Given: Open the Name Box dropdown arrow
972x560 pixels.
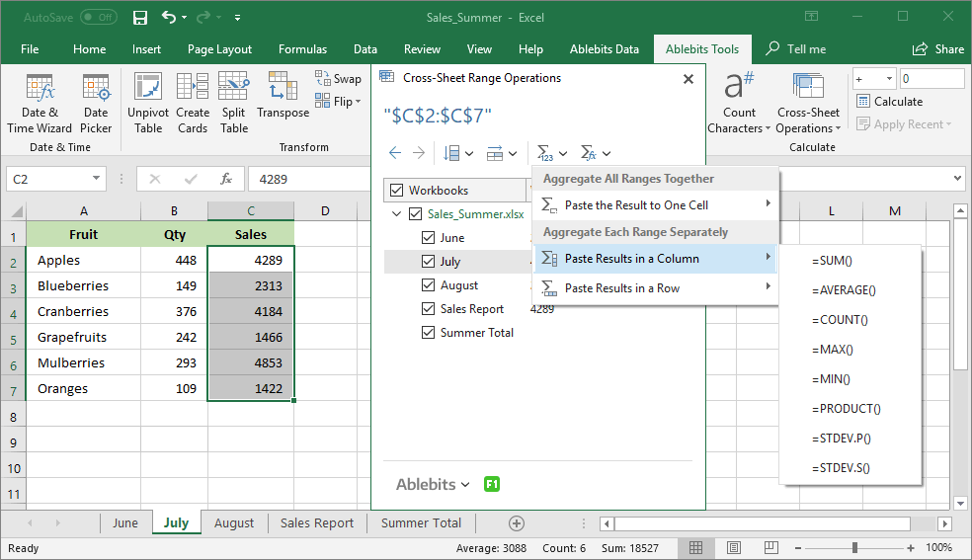Looking at the screenshot, I should (x=96, y=179).
